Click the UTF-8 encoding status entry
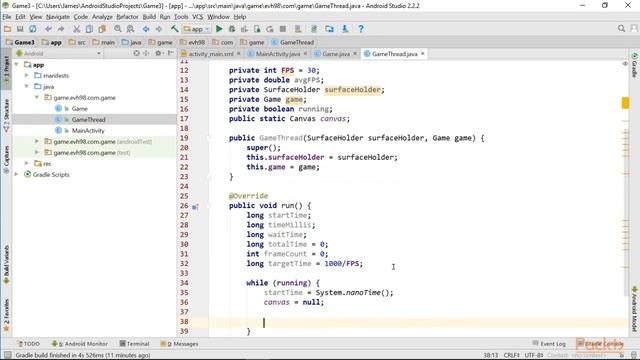Screen dimensions: 640x360 tap(534, 355)
